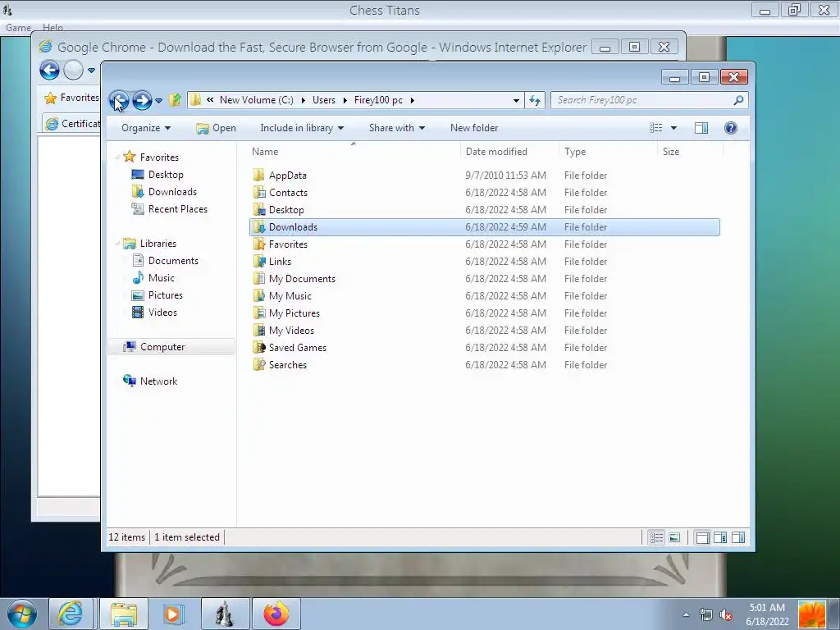Click the change view icon
The height and width of the screenshot is (630, 840).
[x=656, y=128]
